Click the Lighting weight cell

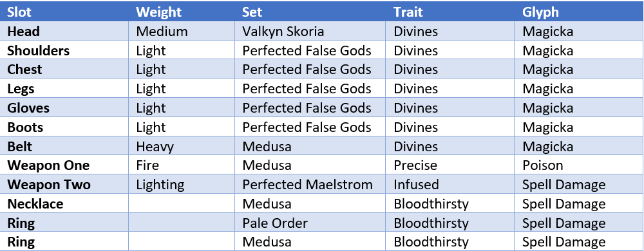(160, 185)
